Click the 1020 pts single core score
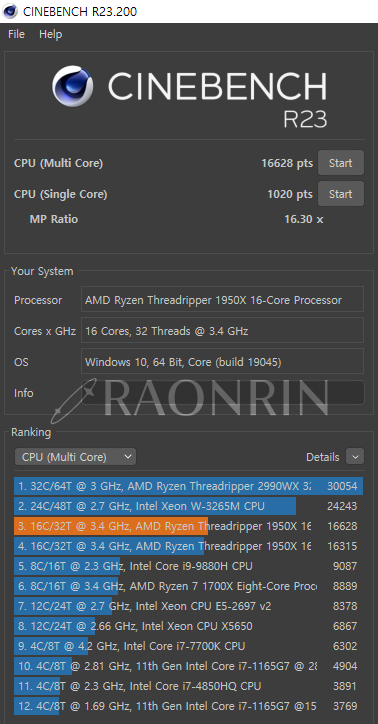Viewport: 378px width, 724px height. (x=290, y=194)
